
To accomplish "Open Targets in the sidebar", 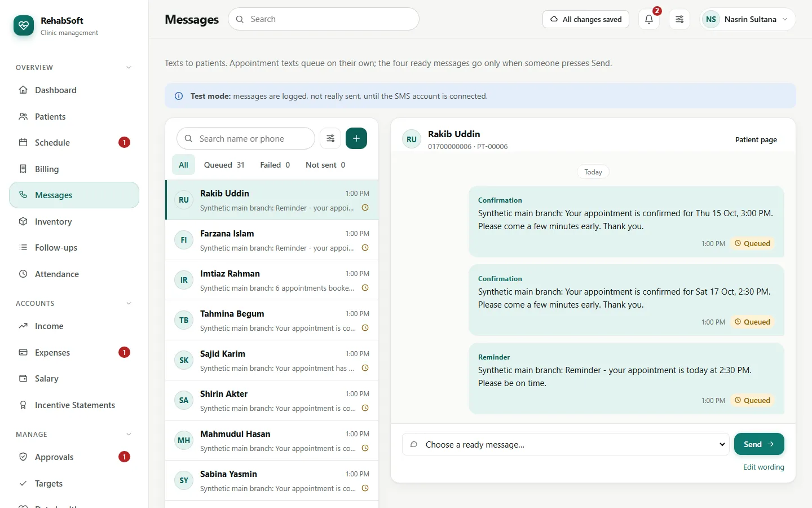I will point(74,483).
